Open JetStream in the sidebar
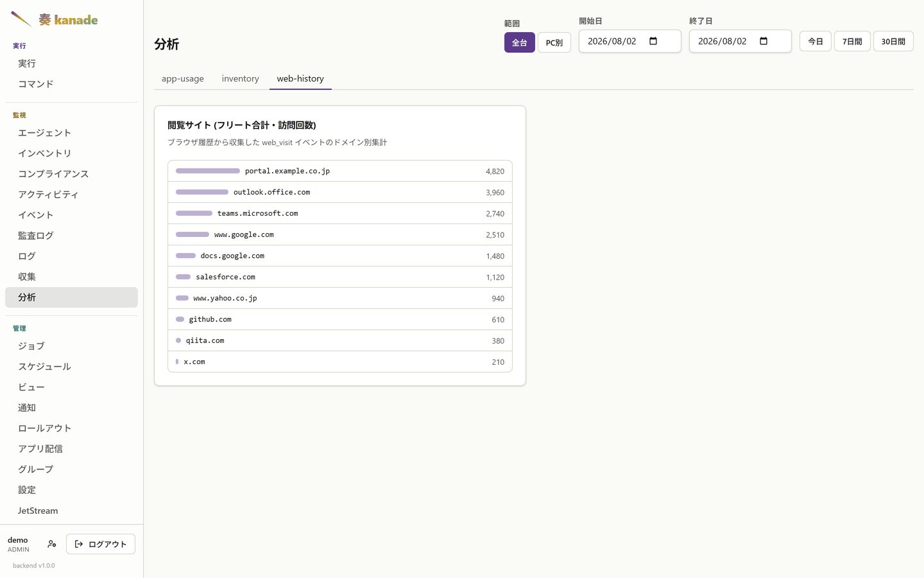This screenshot has height=578, width=924. pos(71,511)
